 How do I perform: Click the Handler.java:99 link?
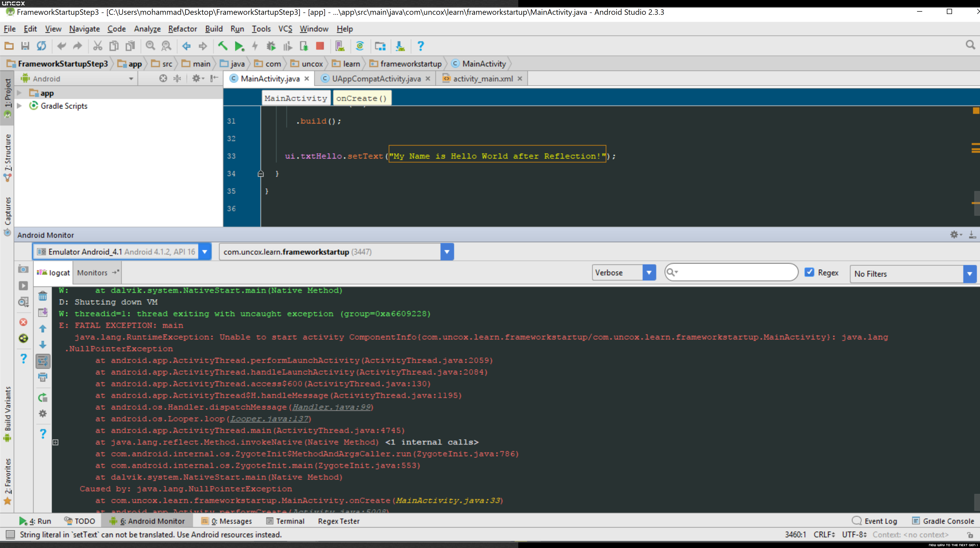[x=331, y=407]
